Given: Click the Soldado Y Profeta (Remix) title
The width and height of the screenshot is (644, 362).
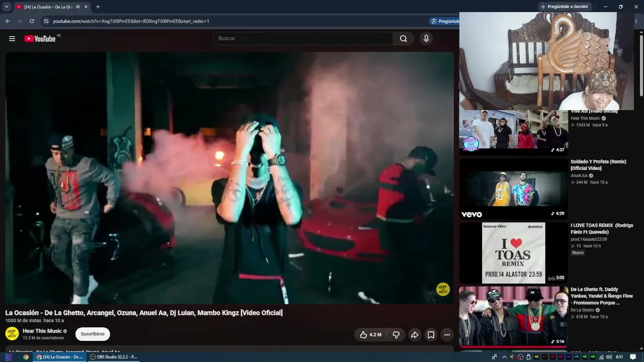Looking at the screenshot, I should click(x=598, y=165).
